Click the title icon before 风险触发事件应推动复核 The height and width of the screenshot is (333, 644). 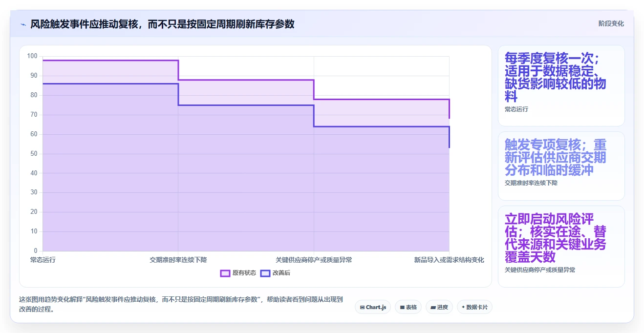(x=23, y=24)
